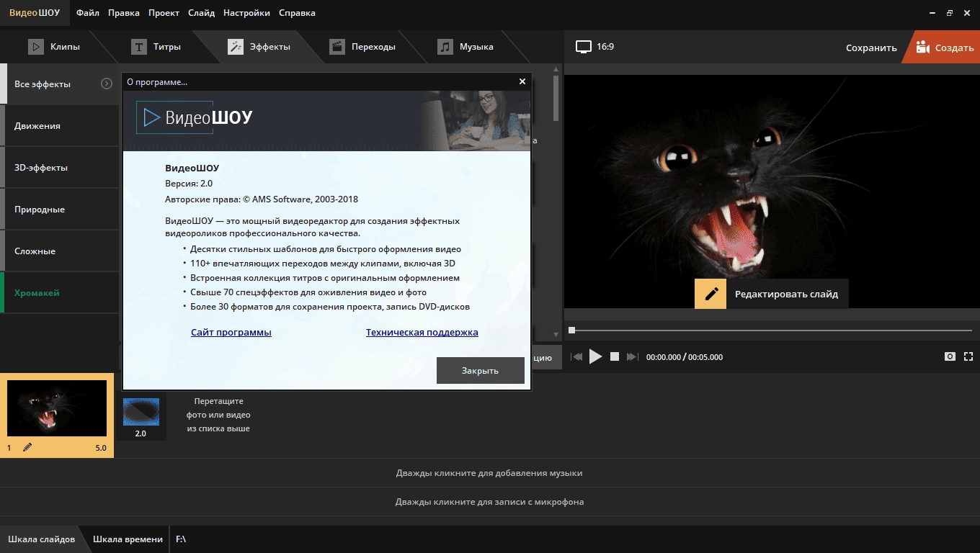Click the Эффекты magic wand icon
980x553 pixels.
point(236,47)
